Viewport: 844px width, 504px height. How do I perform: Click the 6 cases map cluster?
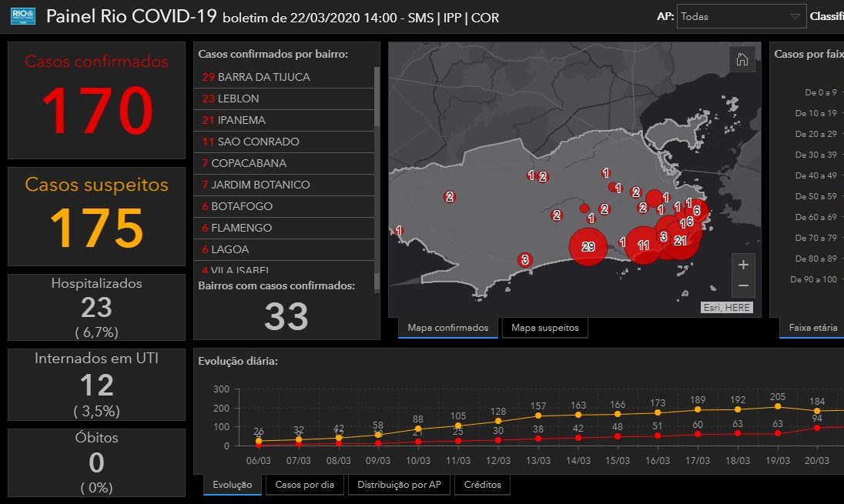[696, 210]
